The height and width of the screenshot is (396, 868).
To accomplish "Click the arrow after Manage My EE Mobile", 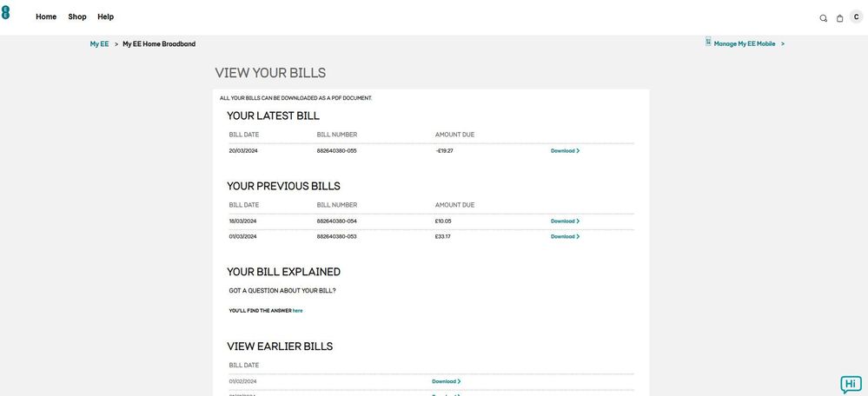I will pos(782,43).
